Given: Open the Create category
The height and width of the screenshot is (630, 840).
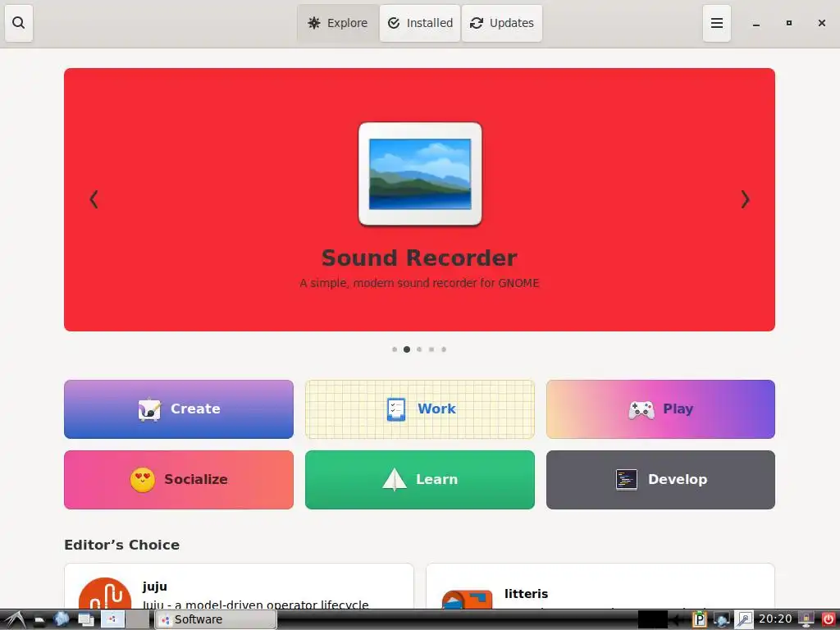Looking at the screenshot, I should 179,409.
